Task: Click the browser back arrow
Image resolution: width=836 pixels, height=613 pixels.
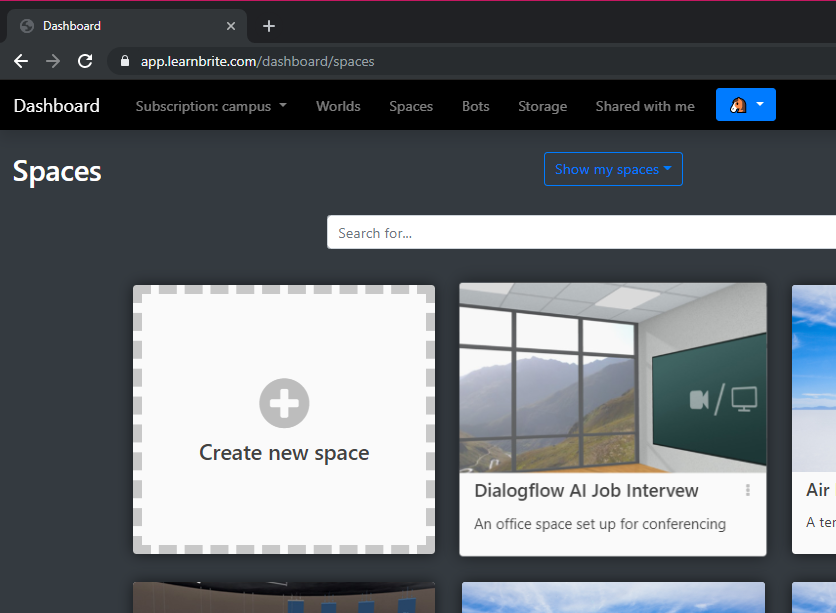Action: [x=21, y=61]
